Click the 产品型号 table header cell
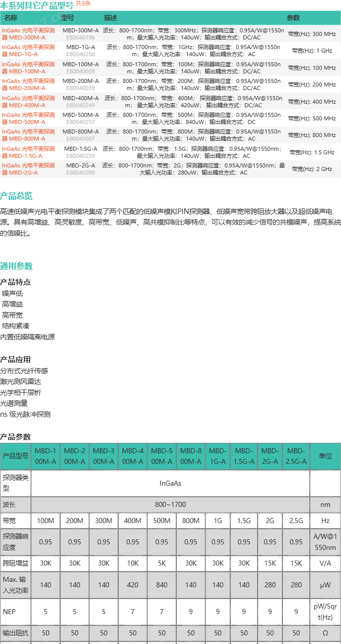The image size is (341, 644). tap(16, 456)
